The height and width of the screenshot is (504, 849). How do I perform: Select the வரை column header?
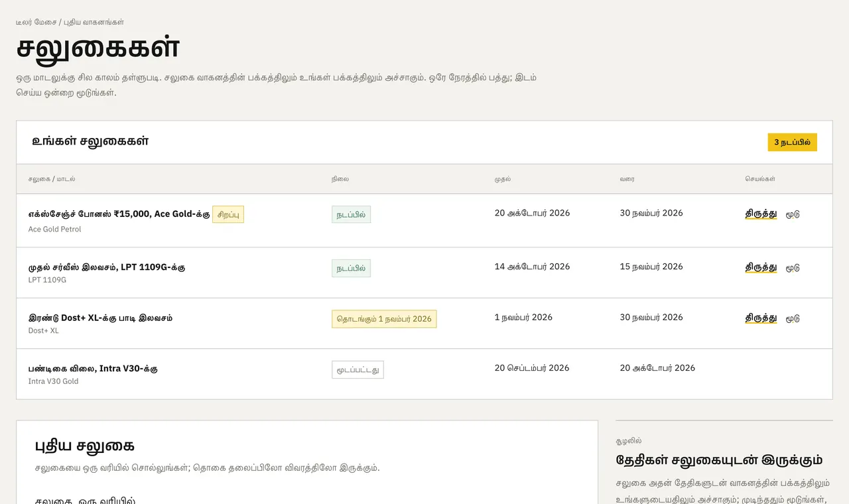click(627, 179)
